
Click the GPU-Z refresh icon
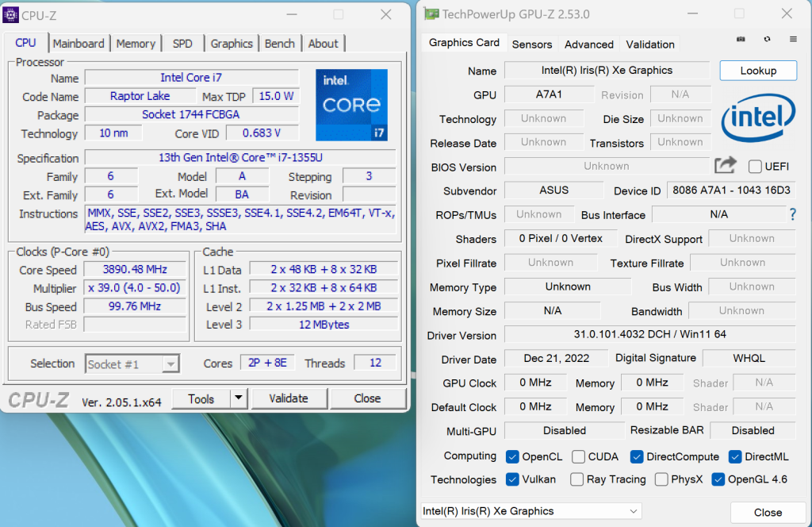767,39
